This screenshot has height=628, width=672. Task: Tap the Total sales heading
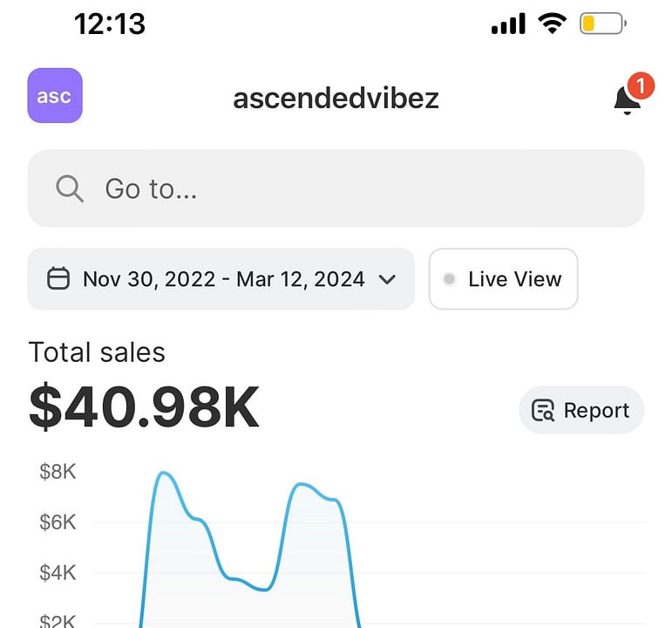pos(97,352)
